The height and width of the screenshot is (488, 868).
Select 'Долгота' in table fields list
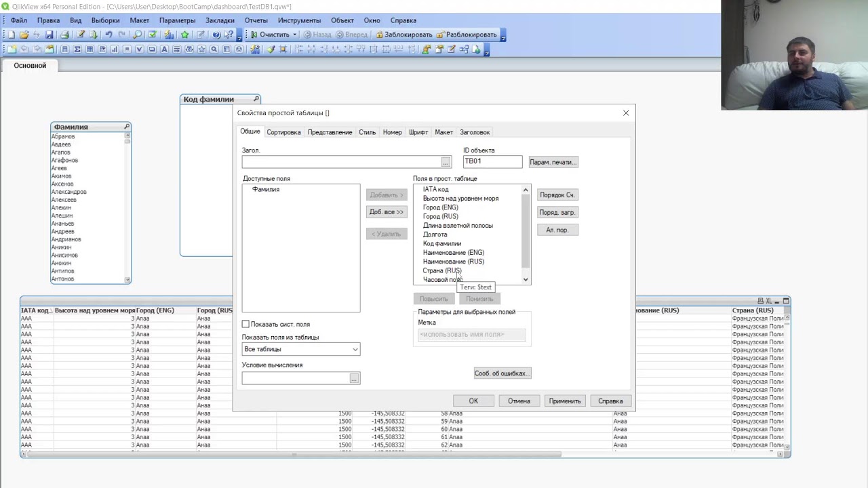point(435,235)
